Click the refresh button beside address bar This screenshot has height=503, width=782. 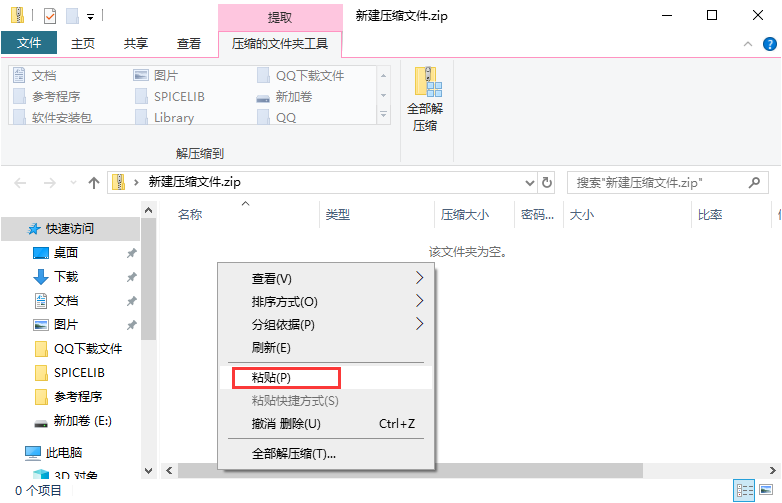[x=547, y=182]
